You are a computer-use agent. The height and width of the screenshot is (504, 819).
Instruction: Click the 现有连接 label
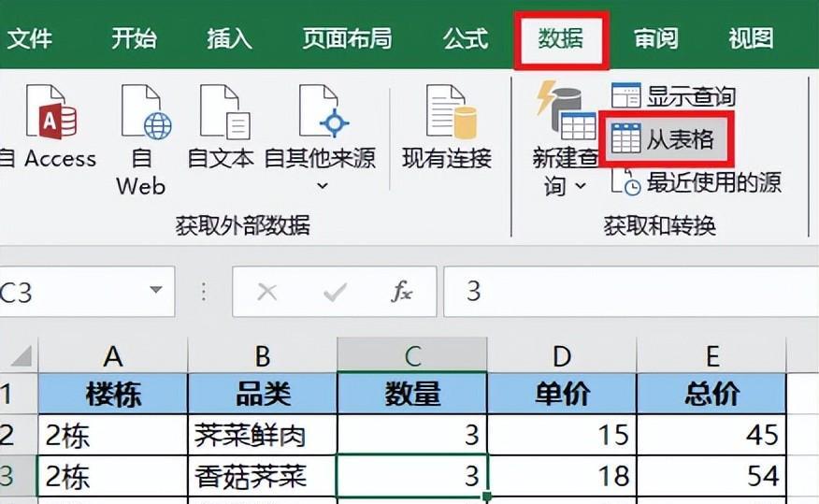point(447,158)
